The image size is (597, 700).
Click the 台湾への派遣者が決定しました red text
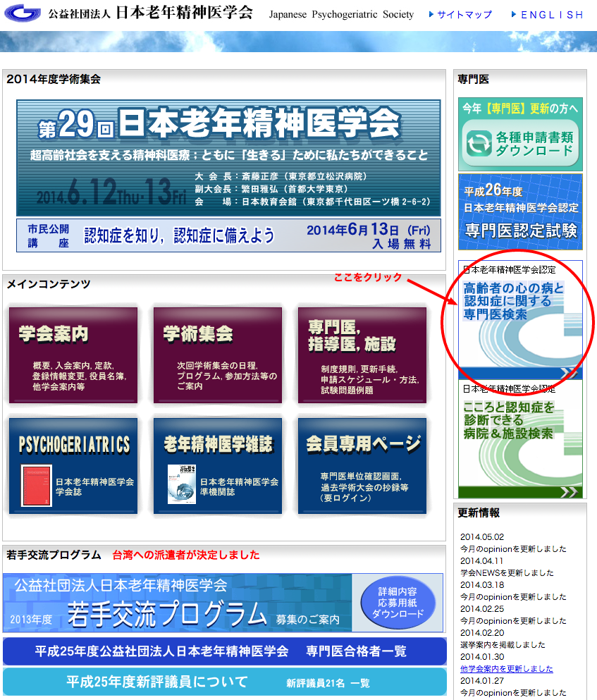[186, 555]
